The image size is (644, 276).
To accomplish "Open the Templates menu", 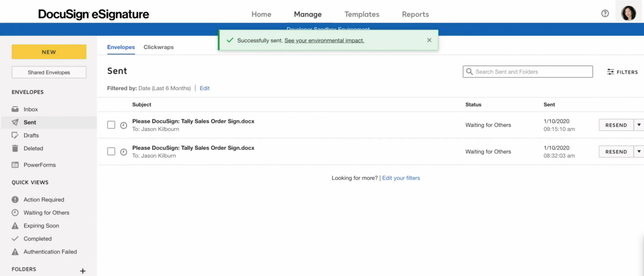I will pyautogui.click(x=362, y=14).
